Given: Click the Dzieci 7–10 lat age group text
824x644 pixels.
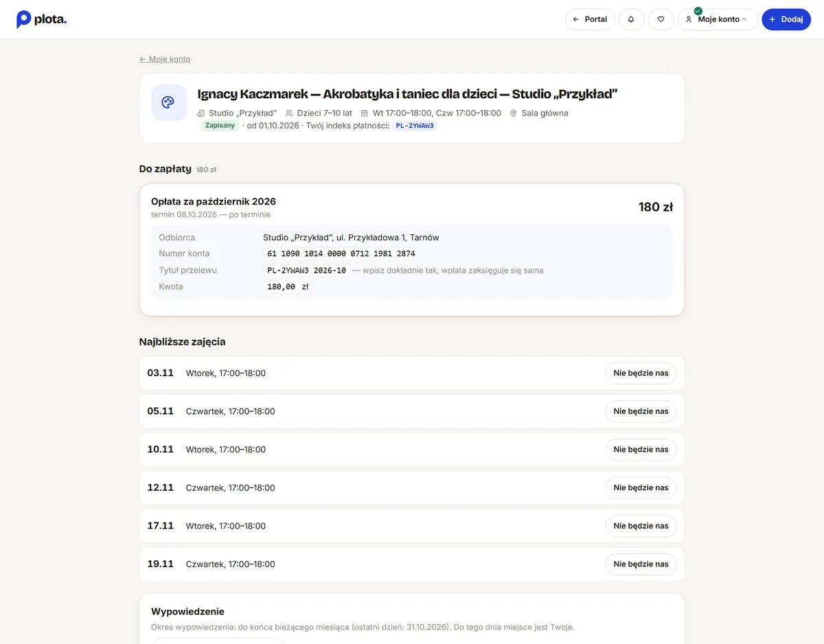Looking at the screenshot, I should (x=325, y=113).
